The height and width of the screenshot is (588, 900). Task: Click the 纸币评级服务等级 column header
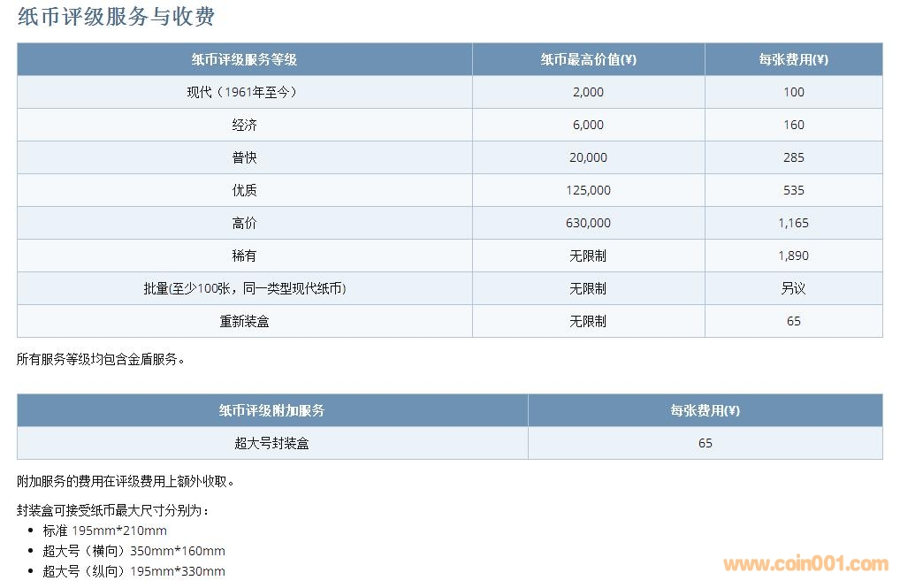[244, 59]
